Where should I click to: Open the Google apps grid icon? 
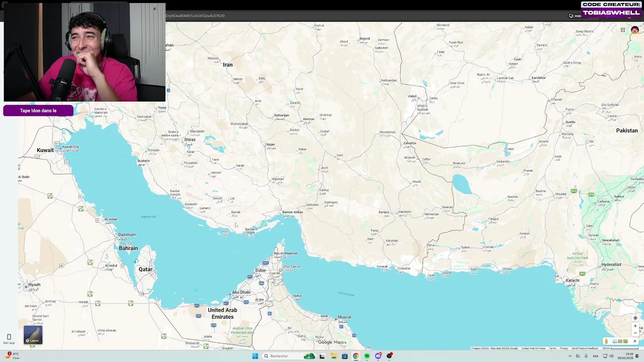pos(623,30)
